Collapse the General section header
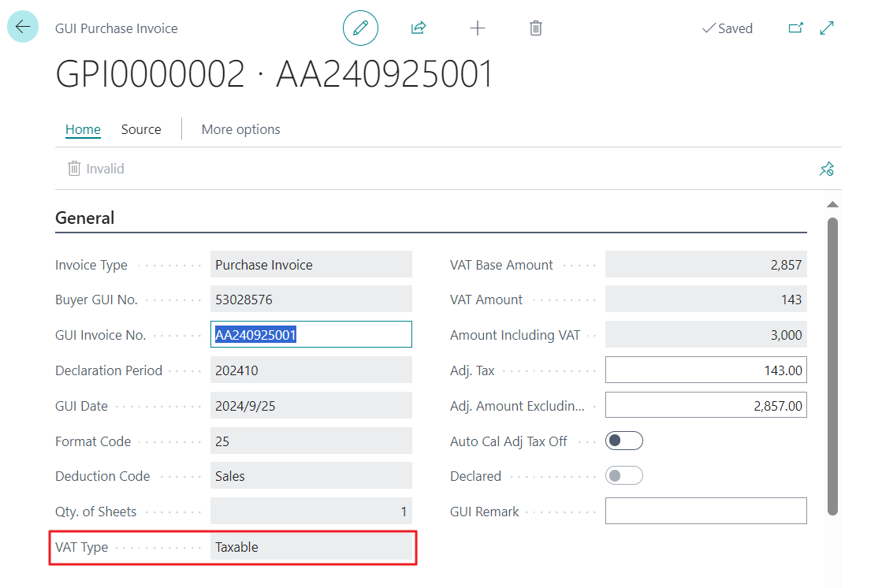This screenshot has width=882, height=588. pos(84,218)
